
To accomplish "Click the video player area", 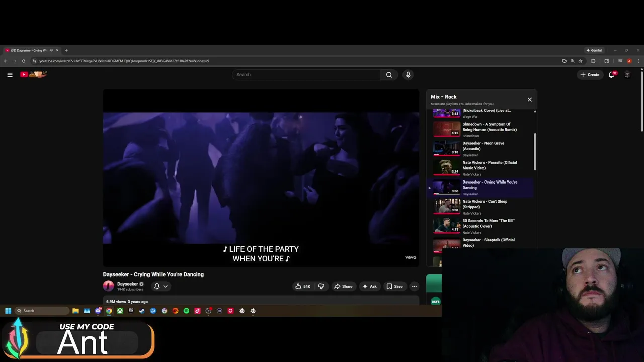I will (261, 178).
